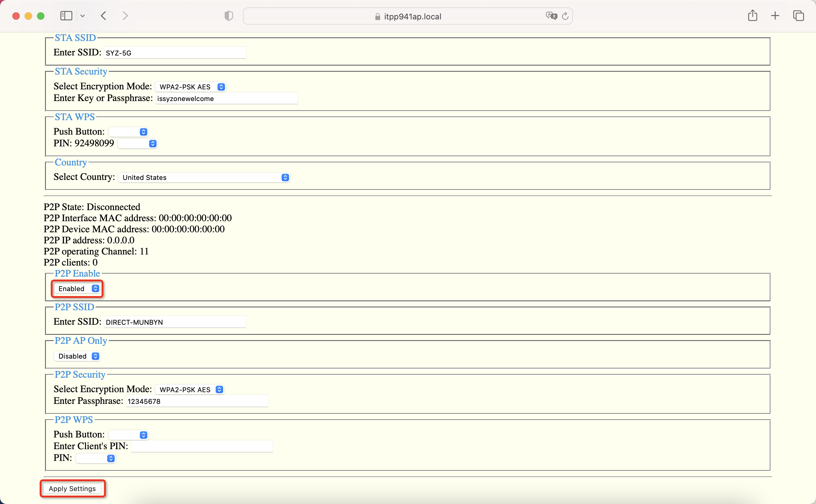Image resolution: width=816 pixels, height=504 pixels.
Task: Click the 'Country' section heading
Action: click(x=71, y=162)
